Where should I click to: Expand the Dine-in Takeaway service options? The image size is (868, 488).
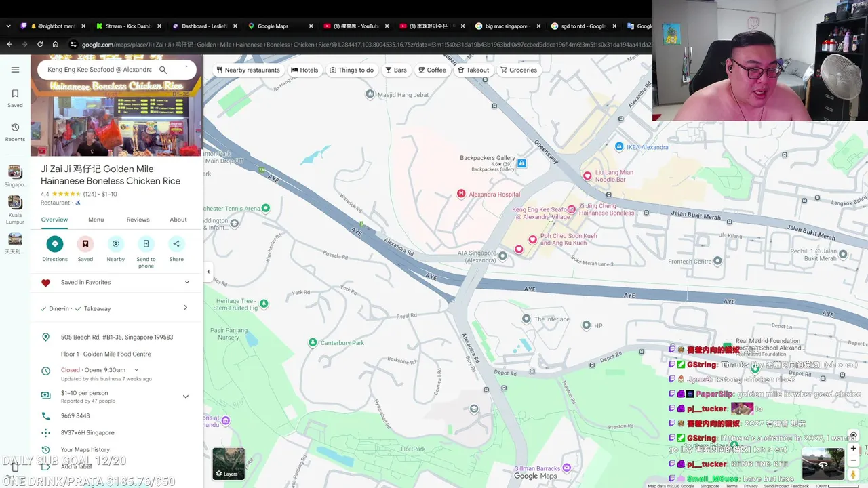(186, 308)
